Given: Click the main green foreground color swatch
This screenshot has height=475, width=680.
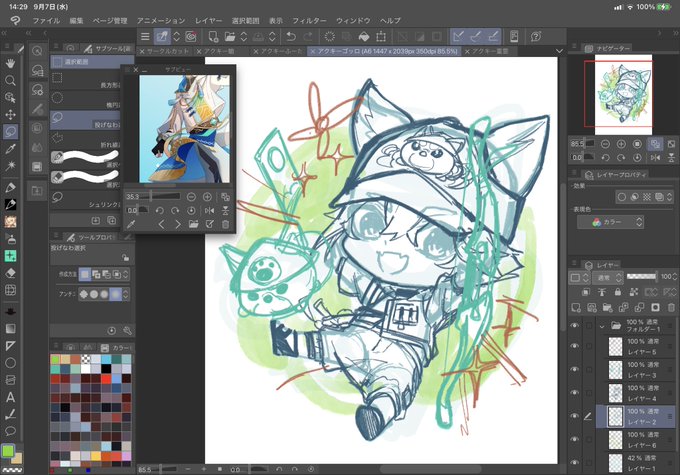Looking at the screenshot, I should click(x=8, y=452).
